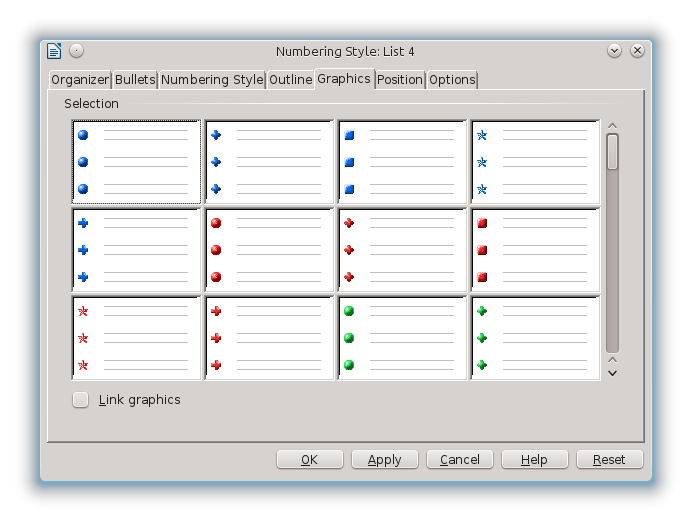Select the green arrow bullet graphic

click(x=535, y=338)
